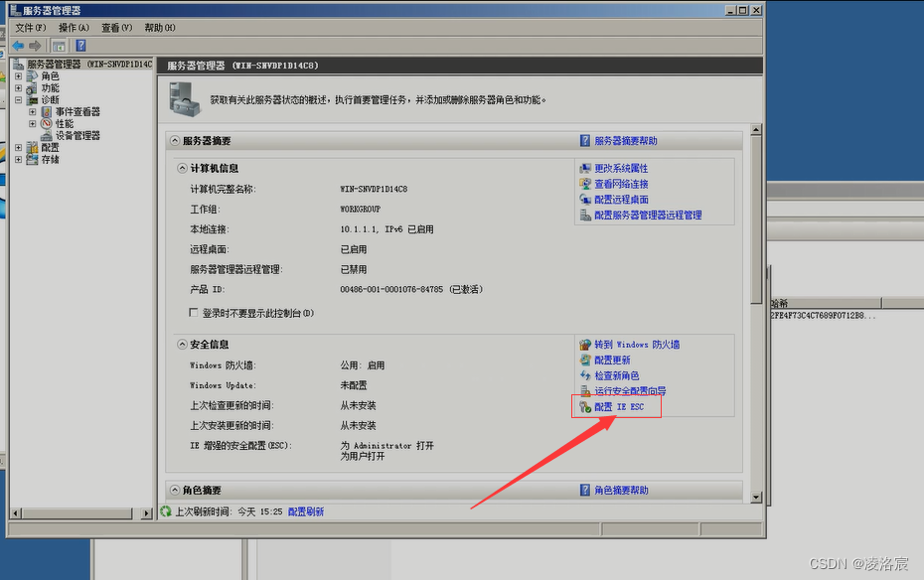Screen dimensions: 924x580
Task: Click the Forward arrow toolbar icon
Action: [x=36, y=46]
